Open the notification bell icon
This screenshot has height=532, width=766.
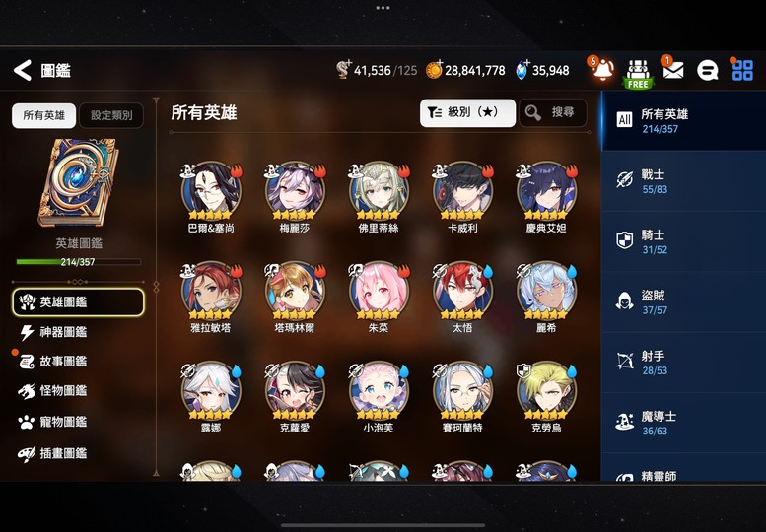click(602, 69)
